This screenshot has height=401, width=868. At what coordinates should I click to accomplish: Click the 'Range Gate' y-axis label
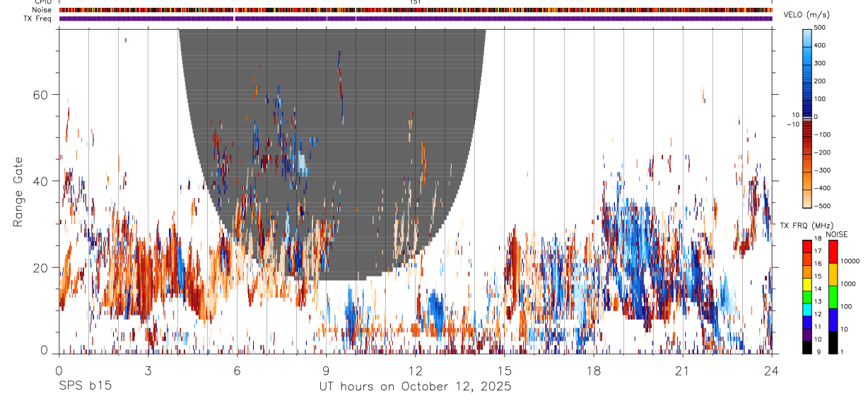pos(18,192)
